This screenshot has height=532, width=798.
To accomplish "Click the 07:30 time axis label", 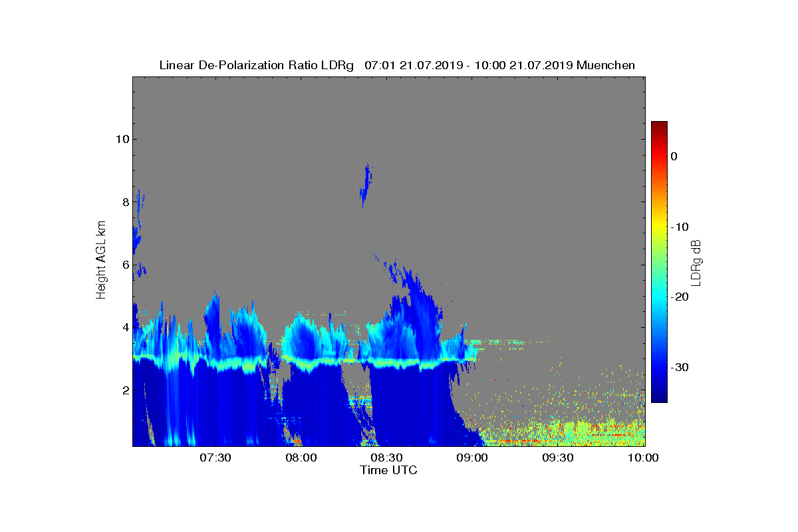I will 215,458.
